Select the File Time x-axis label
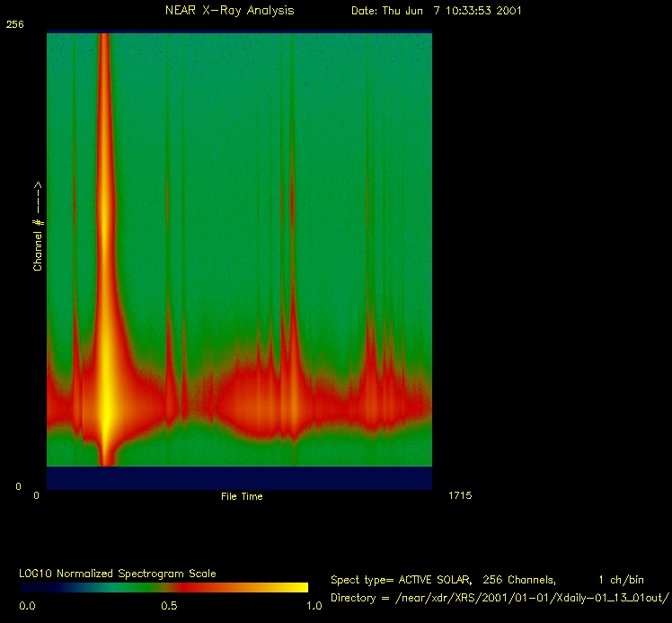672x623 pixels. pos(242,496)
